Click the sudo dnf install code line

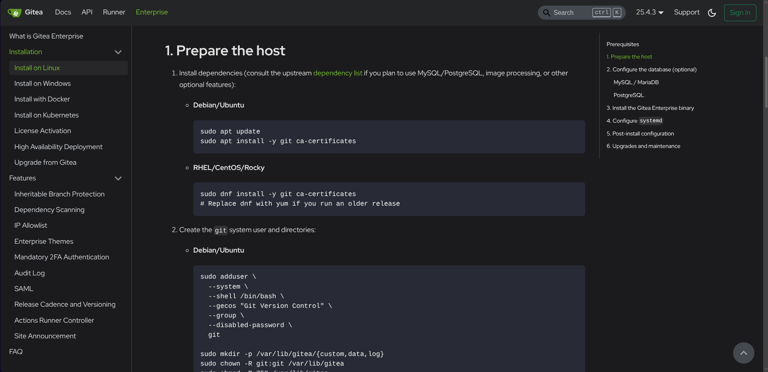click(278, 194)
